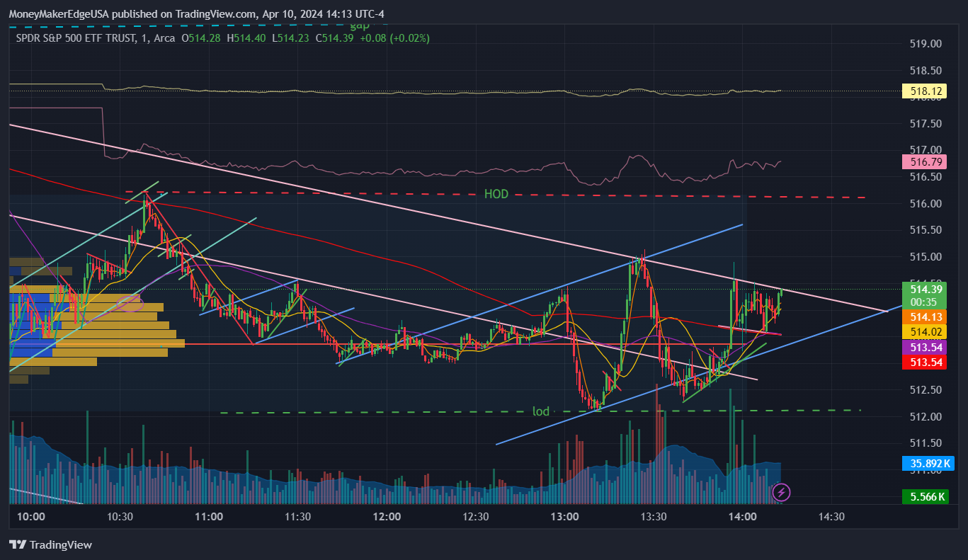Viewport: 968px width, 560px height.
Task: Click the green 5.566K volume tag
Action: click(925, 496)
